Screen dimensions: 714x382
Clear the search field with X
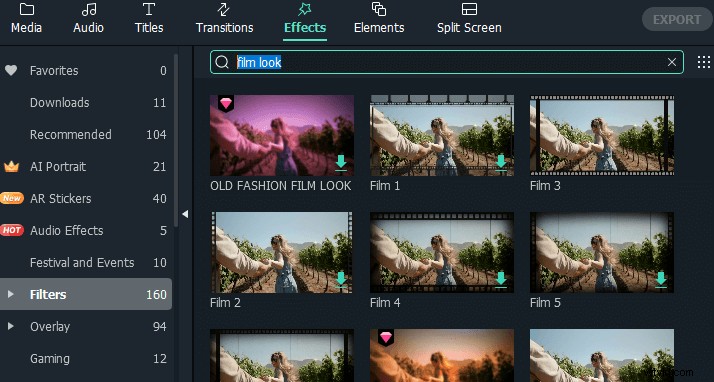672,62
